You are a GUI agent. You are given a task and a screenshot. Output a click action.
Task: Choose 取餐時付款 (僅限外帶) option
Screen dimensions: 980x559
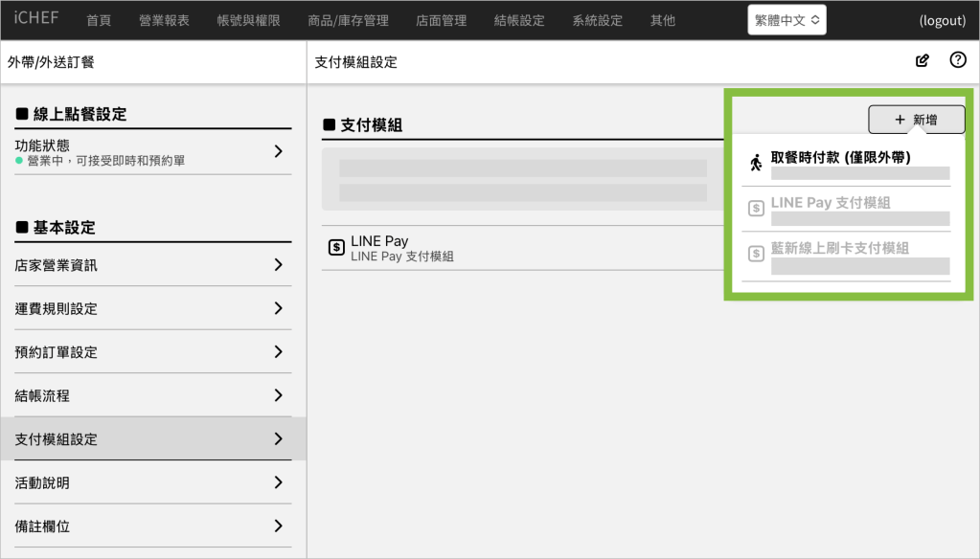[840, 157]
